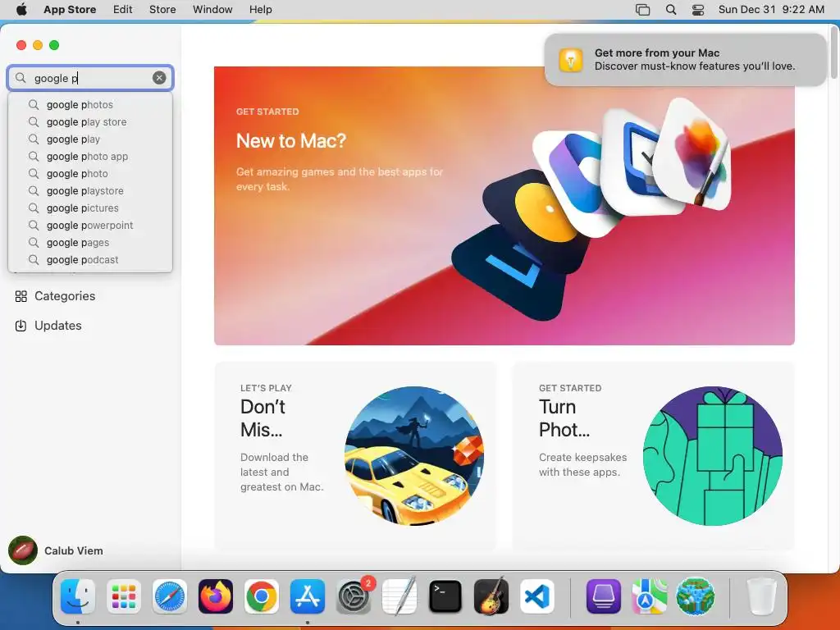
Task: Open Control Center in menu bar
Action: point(698,10)
